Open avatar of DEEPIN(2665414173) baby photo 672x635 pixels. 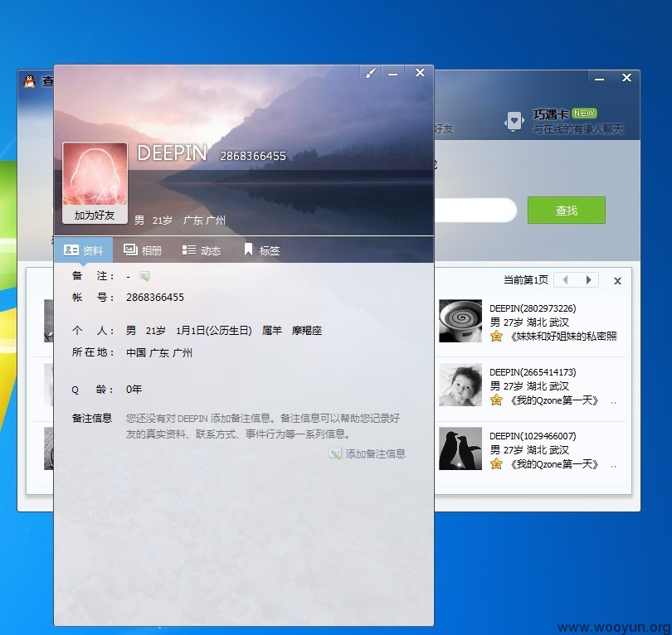[460, 385]
